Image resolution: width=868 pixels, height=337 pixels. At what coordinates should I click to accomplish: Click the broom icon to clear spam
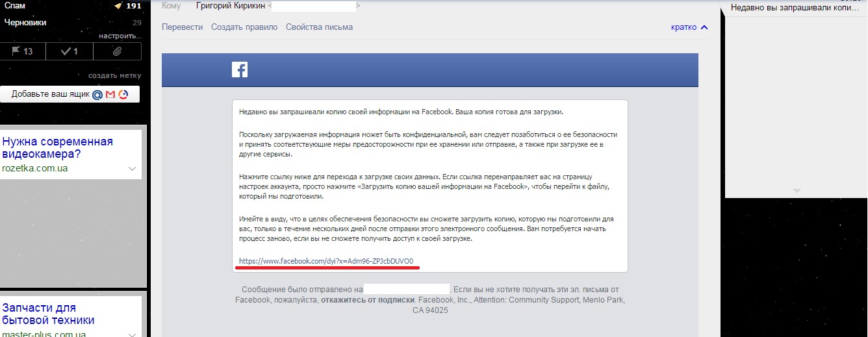pyautogui.click(x=118, y=5)
